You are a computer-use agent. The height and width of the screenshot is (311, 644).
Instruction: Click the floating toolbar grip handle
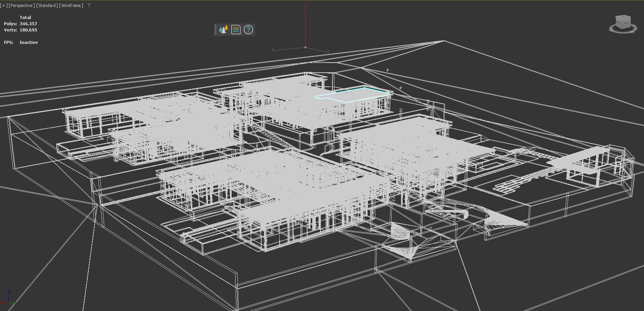coord(216,30)
